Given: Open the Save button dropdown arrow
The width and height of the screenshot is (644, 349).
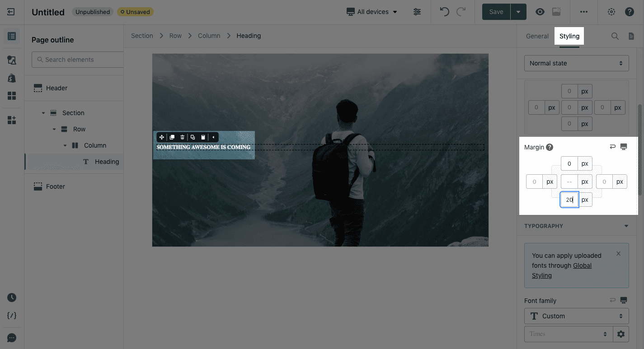Looking at the screenshot, I should [518, 12].
